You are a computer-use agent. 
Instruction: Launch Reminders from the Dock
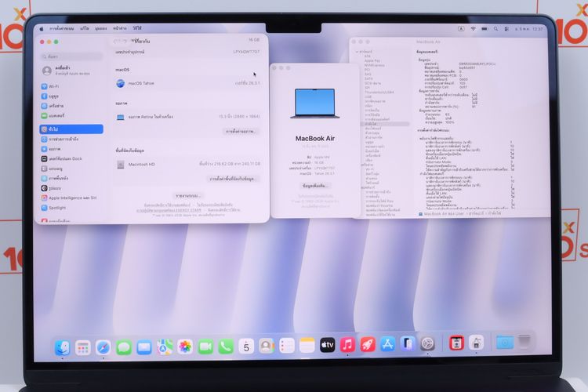(287, 346)
